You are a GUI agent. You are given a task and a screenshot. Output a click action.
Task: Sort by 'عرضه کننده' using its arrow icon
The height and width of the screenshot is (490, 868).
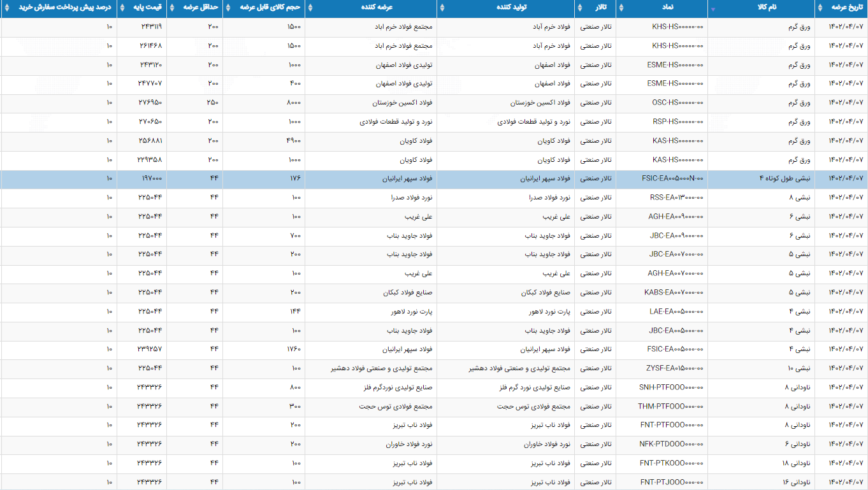[x=310, y=9]
